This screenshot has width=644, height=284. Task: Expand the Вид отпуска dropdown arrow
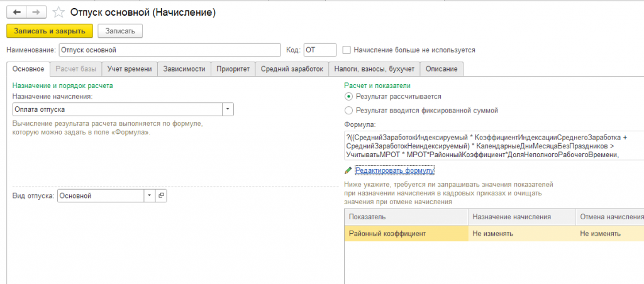tap(150, 196)
